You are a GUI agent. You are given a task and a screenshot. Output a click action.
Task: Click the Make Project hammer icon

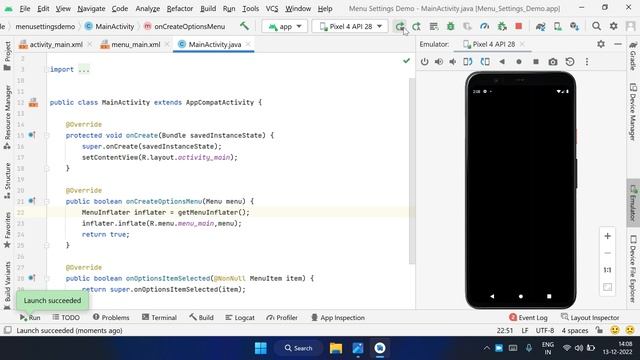coord(244,26)
